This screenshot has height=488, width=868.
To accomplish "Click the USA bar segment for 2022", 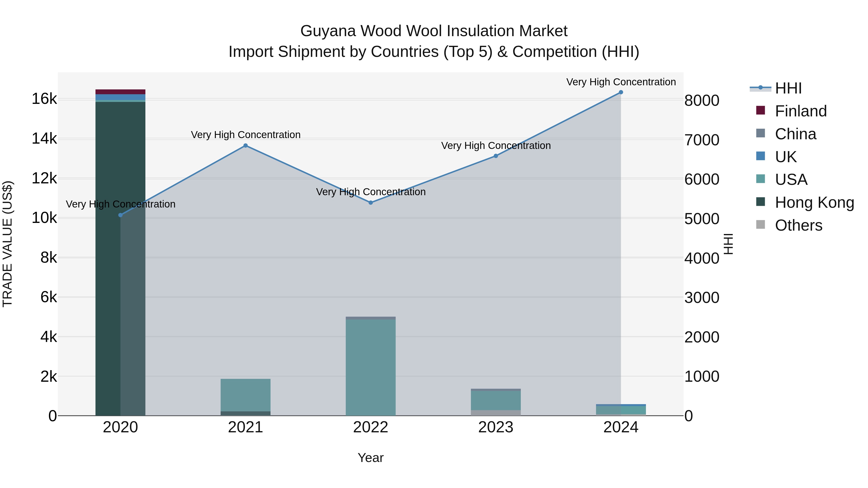I will point(371,368).
